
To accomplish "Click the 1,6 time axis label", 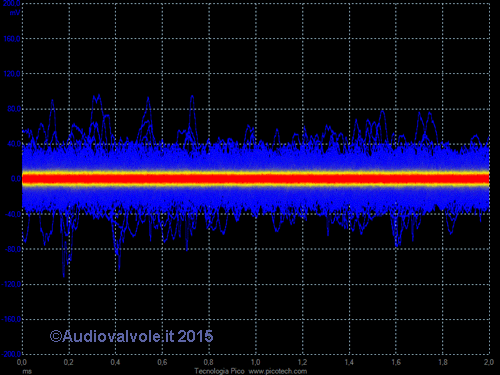I will tap(396, 362).
